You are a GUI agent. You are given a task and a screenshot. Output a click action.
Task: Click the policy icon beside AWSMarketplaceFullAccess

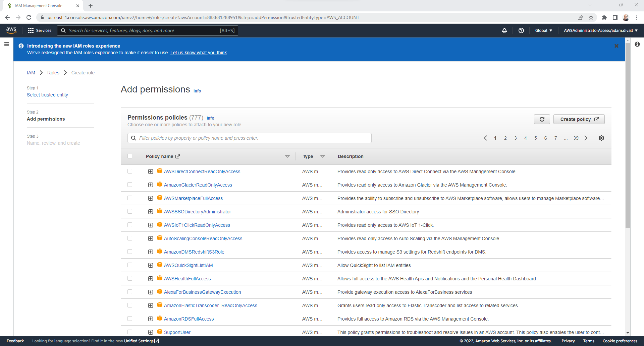point(160,198)
